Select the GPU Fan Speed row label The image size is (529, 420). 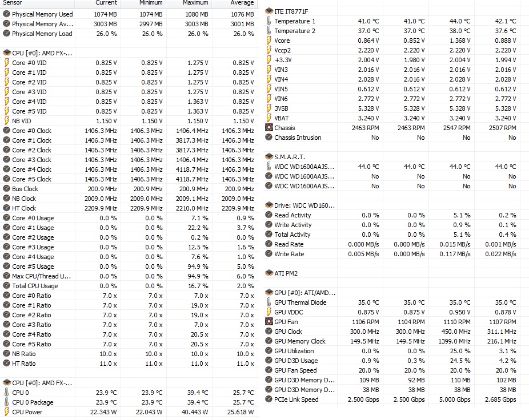(295, 370)
